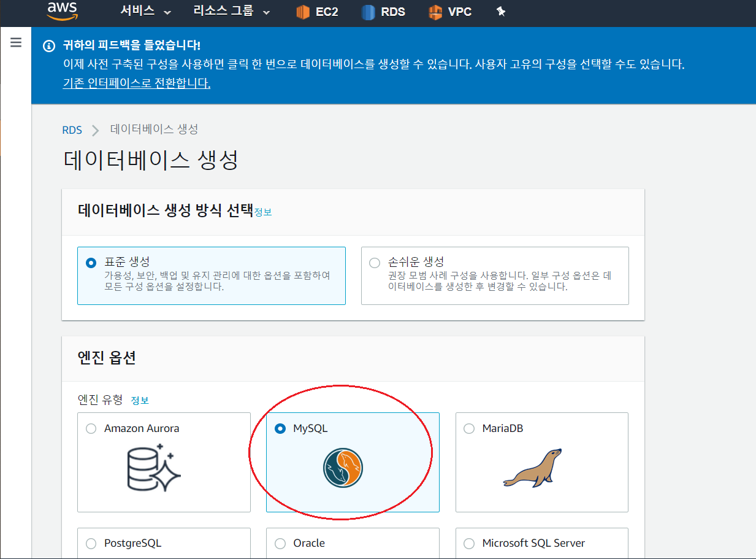Open the EC2 service shortcut icon
The image size is (756, 559).
pos(303,12)
